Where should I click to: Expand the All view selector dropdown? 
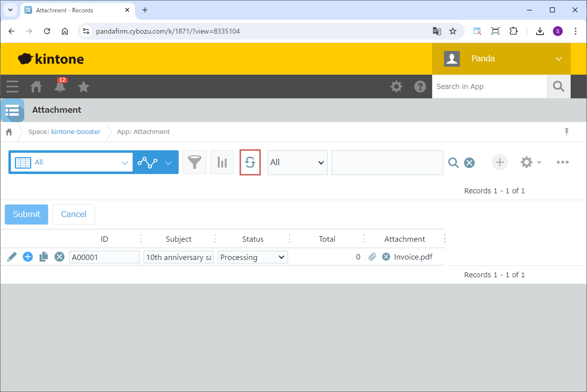point(71,162)
